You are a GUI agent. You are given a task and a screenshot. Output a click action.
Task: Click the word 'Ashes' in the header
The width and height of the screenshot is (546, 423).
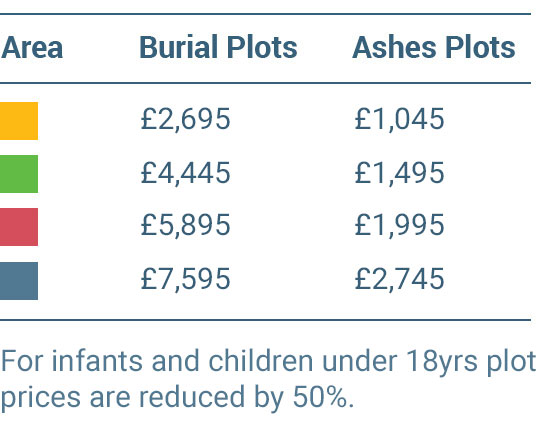pyautogui.click(x=395, y=47)
